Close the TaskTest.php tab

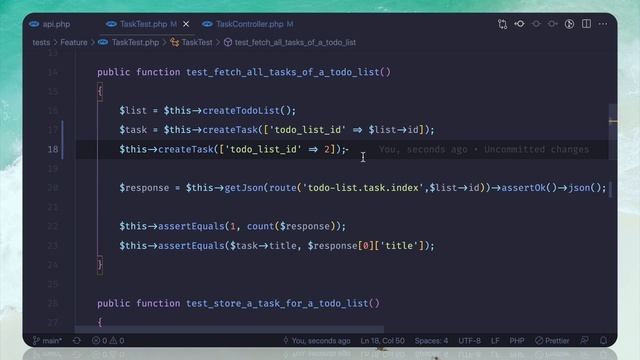click(x=186, y=24)
